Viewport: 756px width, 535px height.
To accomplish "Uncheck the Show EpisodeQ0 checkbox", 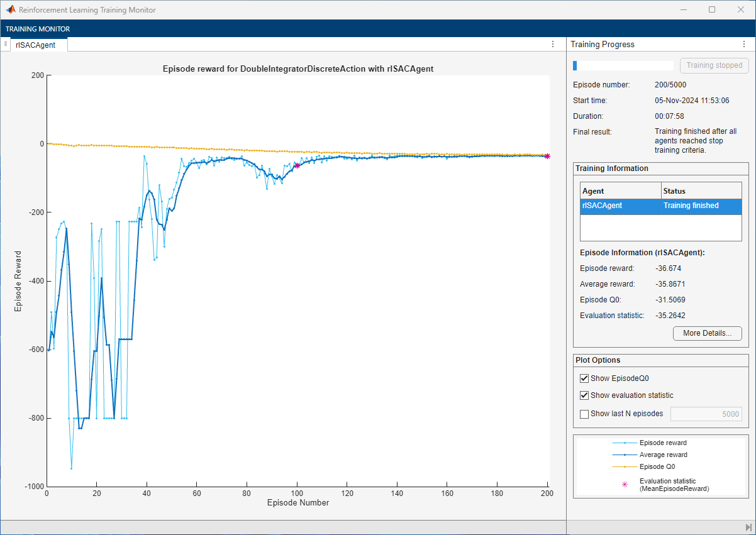I will [x=584, y=378].
